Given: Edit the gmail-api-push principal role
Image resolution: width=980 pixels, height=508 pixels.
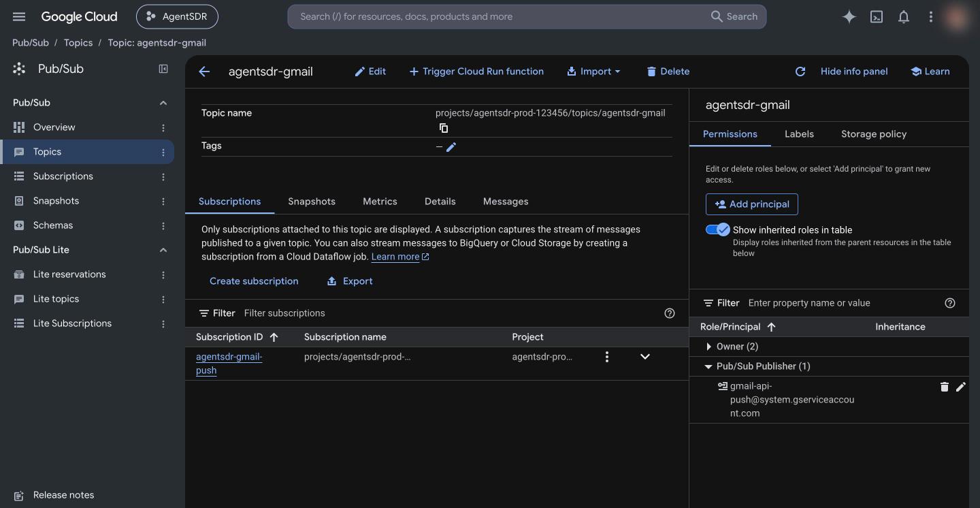Looking at the screenshot, I should pos(961,387).
